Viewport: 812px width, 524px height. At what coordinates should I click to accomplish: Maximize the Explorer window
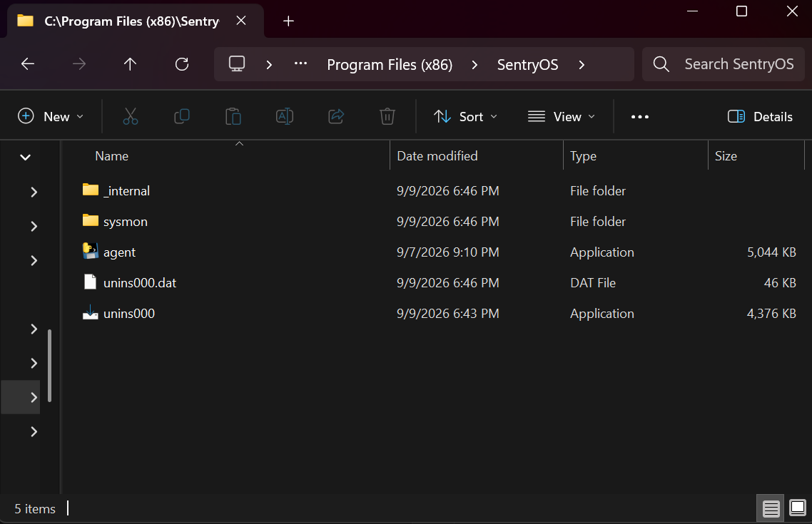pyautogui.click(x=741, y=11)
